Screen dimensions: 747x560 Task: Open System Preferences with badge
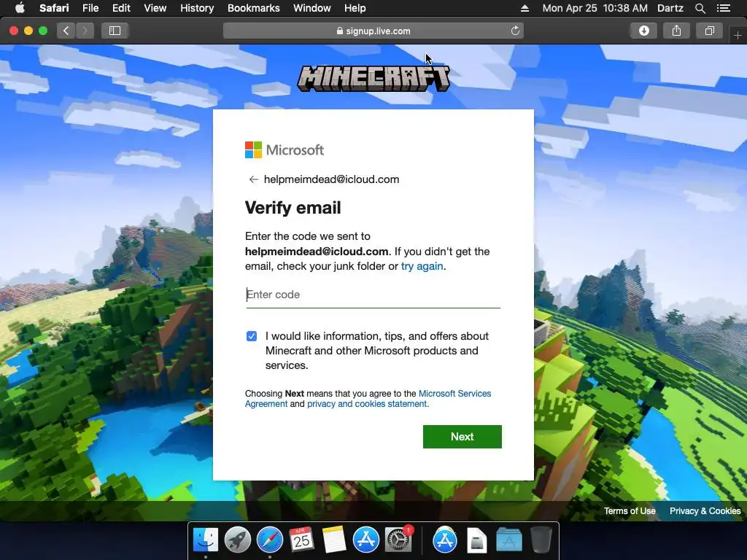398,540
